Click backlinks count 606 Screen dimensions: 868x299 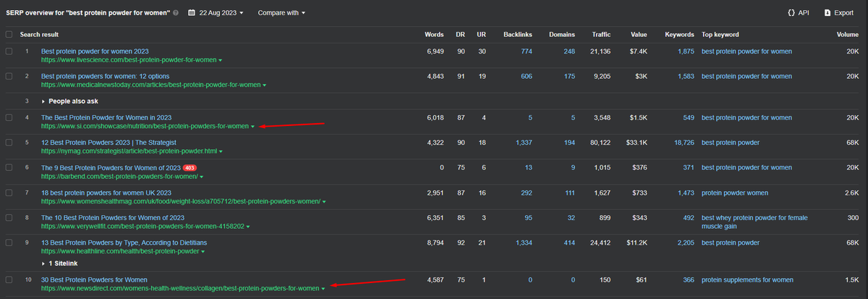527,75
